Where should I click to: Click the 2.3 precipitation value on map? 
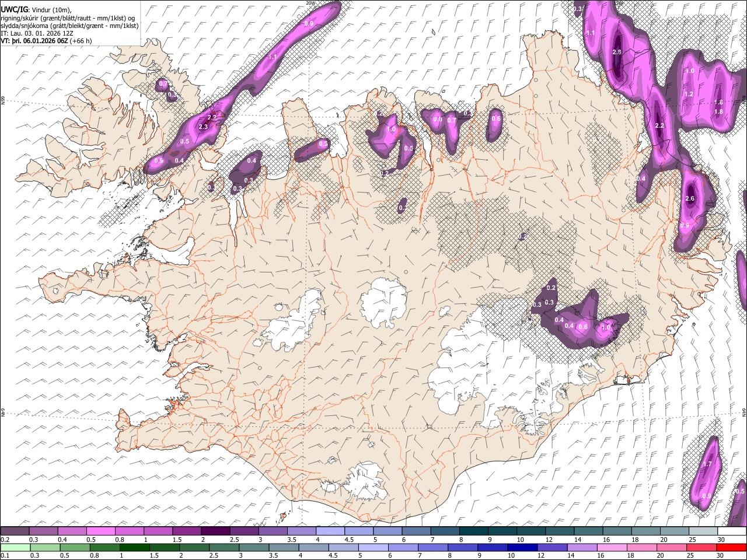pyautogui.click(x=203, y=127)
